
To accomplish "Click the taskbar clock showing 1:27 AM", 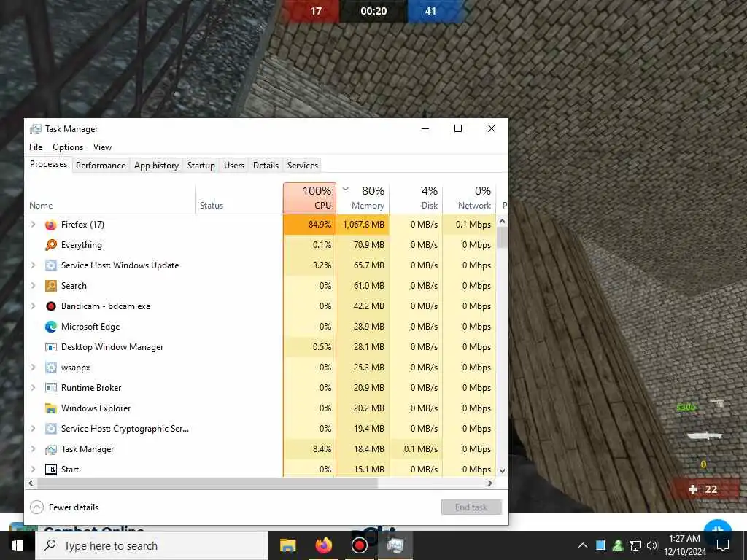I will tap(684, 545).
